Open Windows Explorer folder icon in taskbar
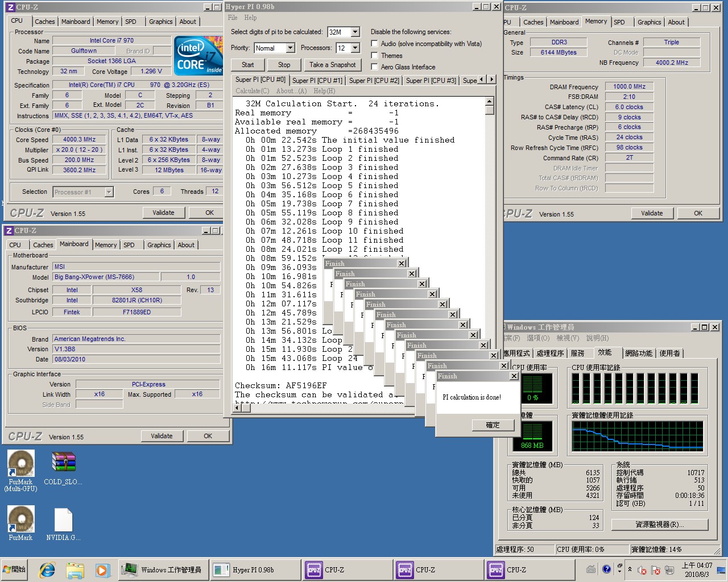728x582 pixels. coord(75,569)
